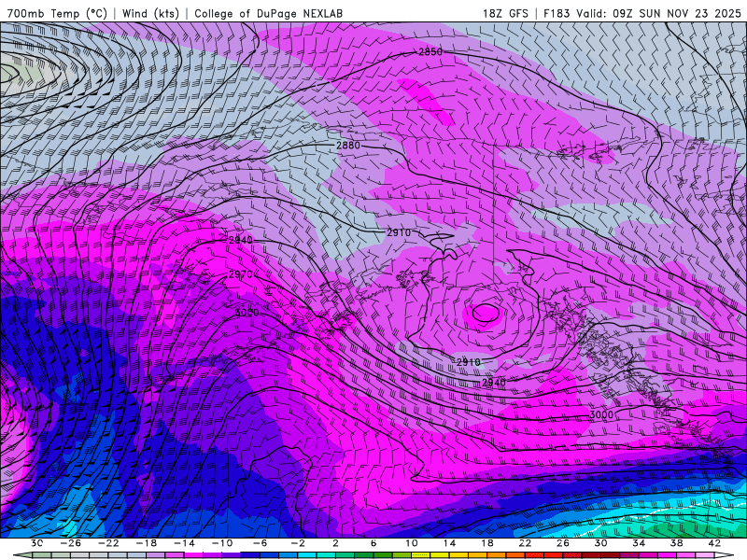Click "College of DuPage NEXLAB" header text
Screen dimensions: 747x560
point(268,13)
